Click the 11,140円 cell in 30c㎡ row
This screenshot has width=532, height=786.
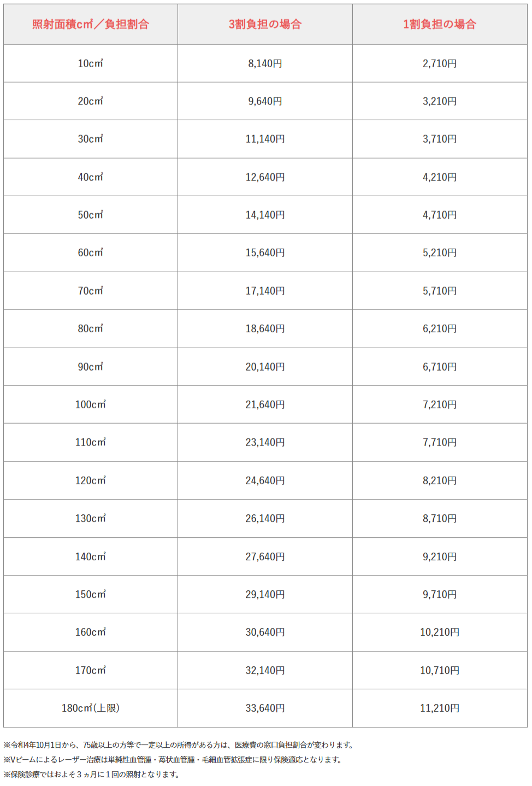tap(265, 139)
